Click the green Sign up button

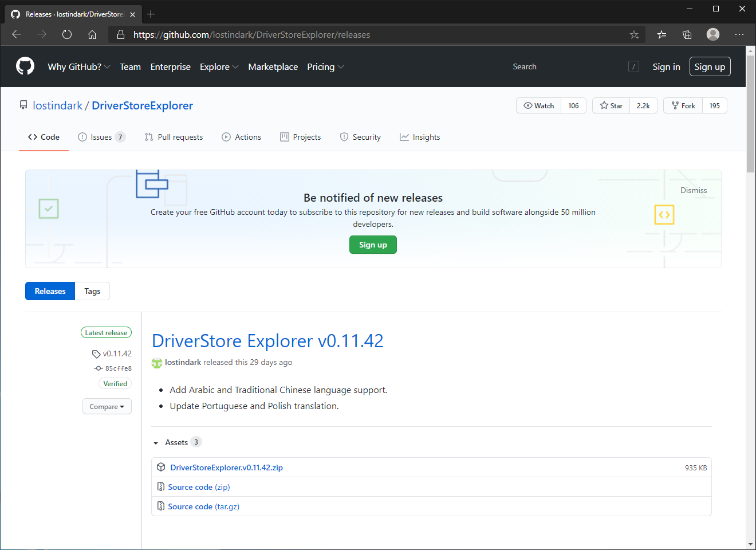(373, 245)
